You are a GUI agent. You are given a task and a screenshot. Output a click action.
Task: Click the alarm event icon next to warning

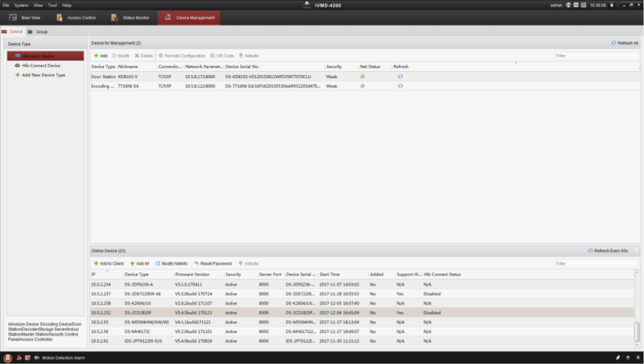point(19,358)
